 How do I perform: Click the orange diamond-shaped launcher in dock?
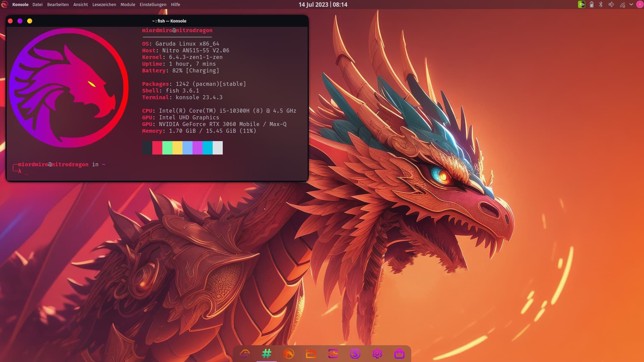[x=245, y=354]
